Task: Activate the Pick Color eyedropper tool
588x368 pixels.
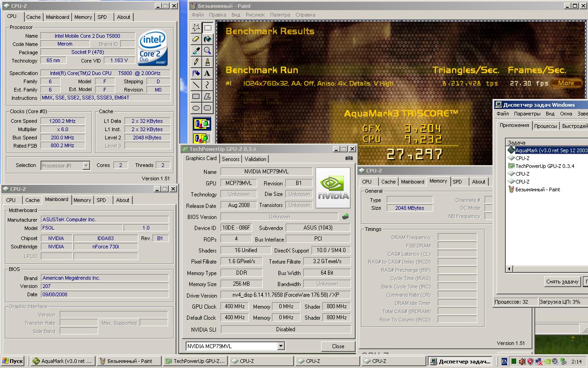Action: click(x=196, y=51)
